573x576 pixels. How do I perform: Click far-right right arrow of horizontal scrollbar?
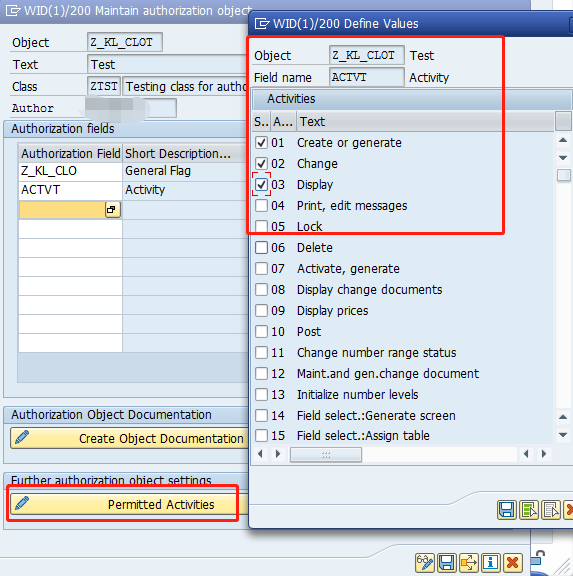[x=544, y=454]
